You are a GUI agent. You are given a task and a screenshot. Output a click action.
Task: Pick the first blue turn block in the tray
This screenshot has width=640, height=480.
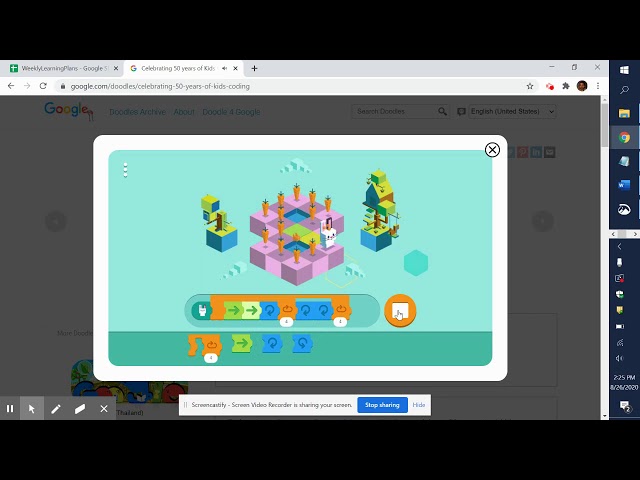click(272, 344)
